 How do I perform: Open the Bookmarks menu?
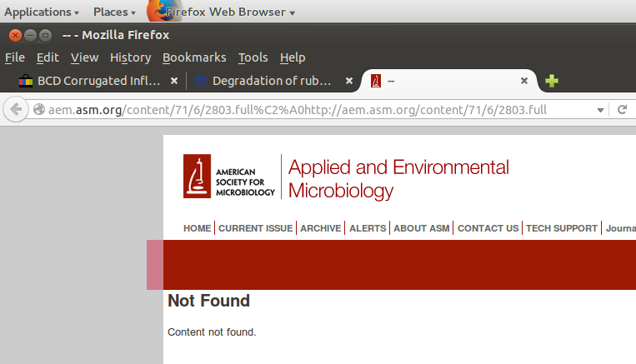point(194,57)
